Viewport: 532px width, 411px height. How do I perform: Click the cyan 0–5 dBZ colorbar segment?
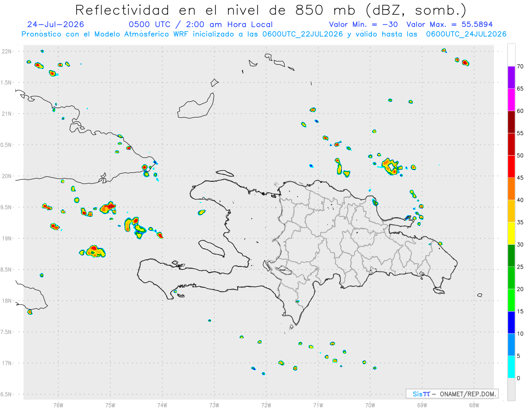click(x=511, y=367)
